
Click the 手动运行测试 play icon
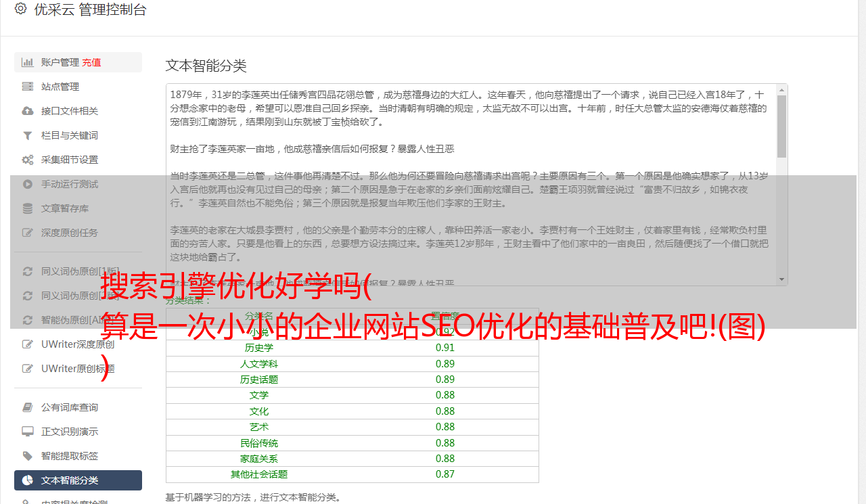27,184
